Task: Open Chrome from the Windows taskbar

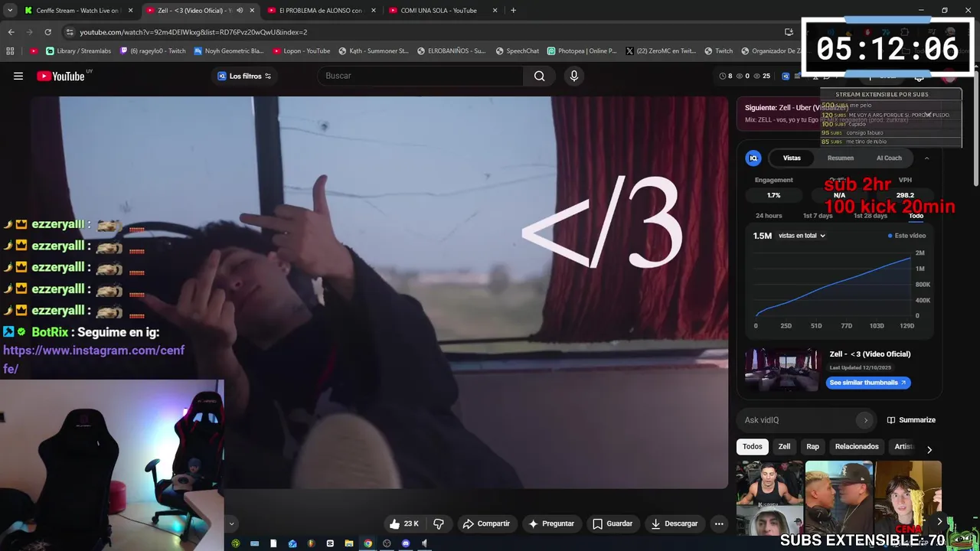Action: (367, 543)
